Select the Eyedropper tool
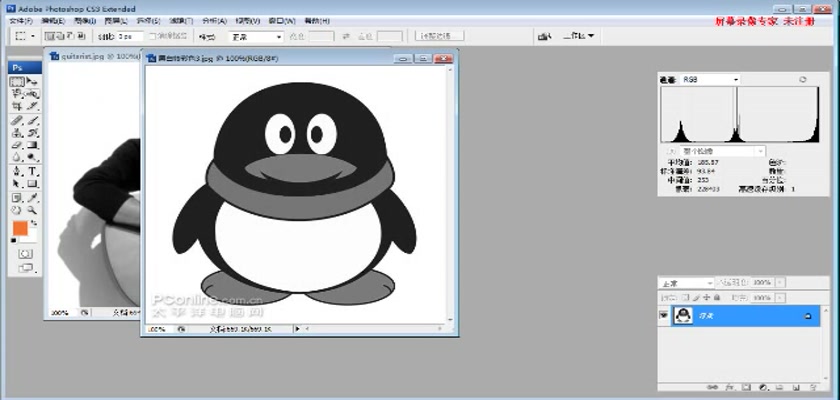This screenshot has width=840, height=400. point(33,198)
